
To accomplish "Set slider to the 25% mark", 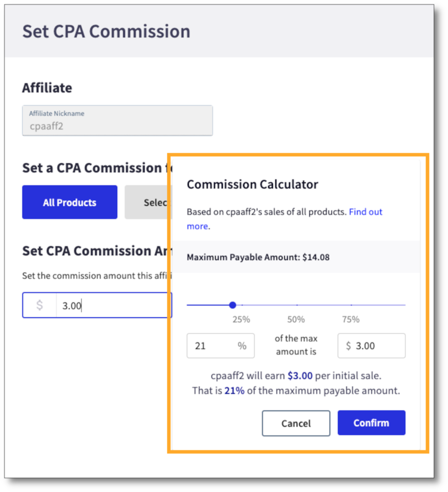I will point(242,305).
